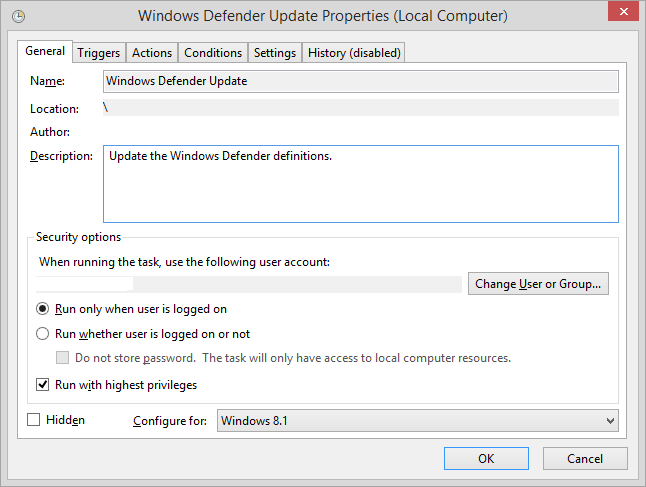Image resolution: width=646 pixels, height=487 pixels.
Task: Switch to the General tab
Action: click(x=45, y=51)
